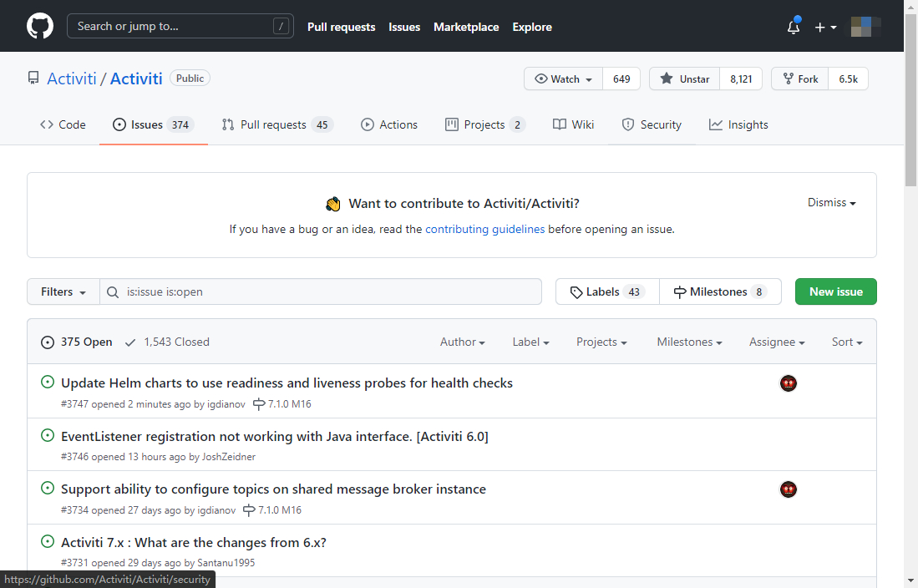Expand the Watch options dropdown arrow
Viewport: 918px width, 588px height.
(x=589, y=79)
